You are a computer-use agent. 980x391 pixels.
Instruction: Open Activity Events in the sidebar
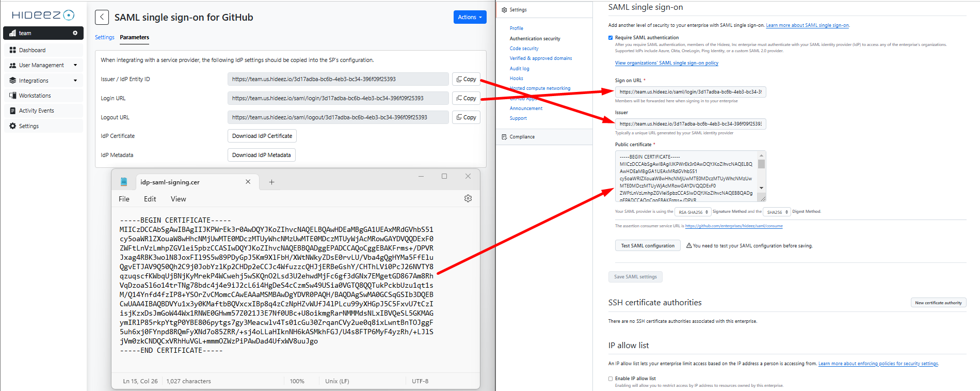36,111
